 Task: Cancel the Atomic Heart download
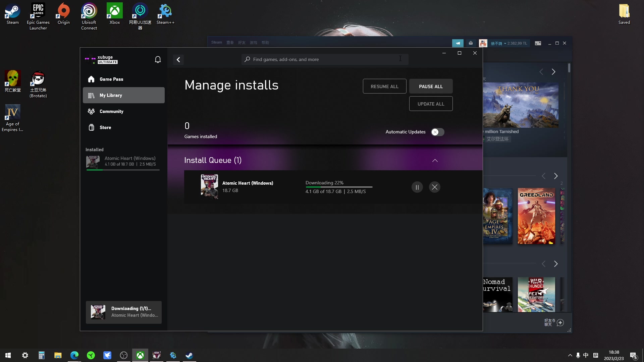click(435, 187)
